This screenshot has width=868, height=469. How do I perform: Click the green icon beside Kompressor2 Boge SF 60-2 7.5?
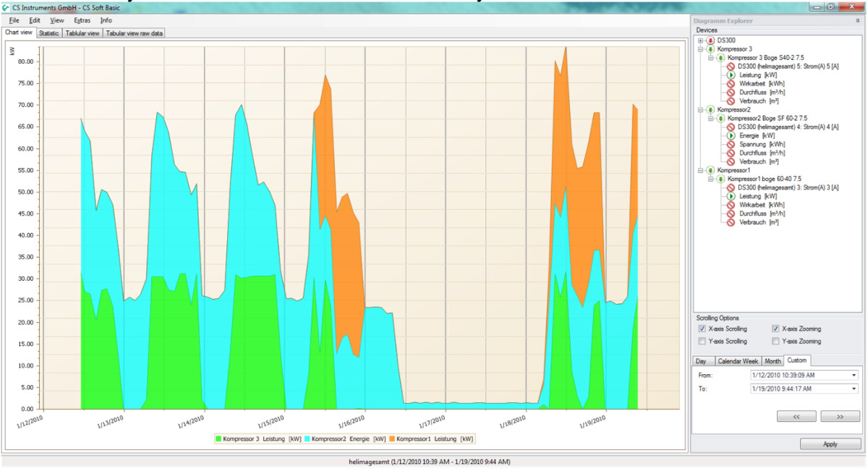tap(721, 118)
